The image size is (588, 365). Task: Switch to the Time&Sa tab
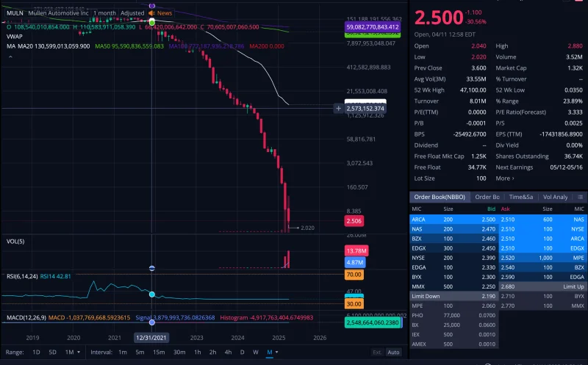click(521, 197)
